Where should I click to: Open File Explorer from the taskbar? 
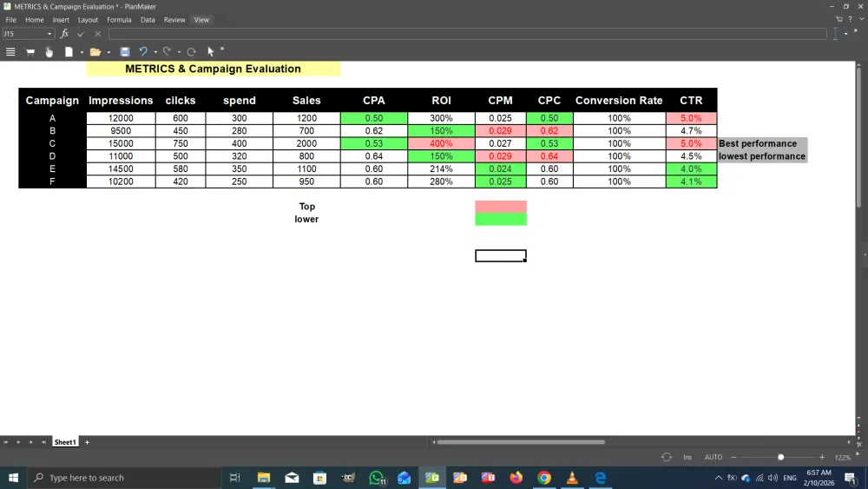click(x=264, y=478)
